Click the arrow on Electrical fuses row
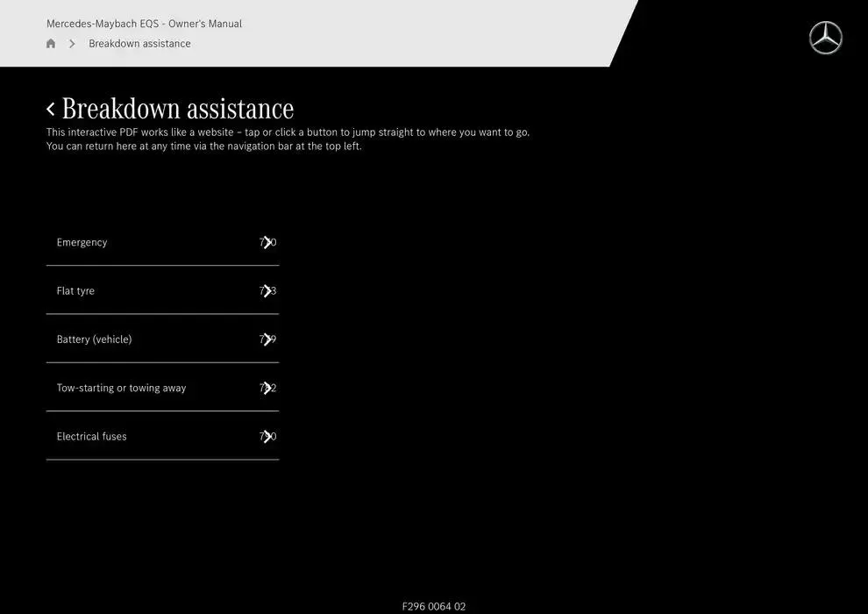The image size is (868, 614). click(267, 437)
